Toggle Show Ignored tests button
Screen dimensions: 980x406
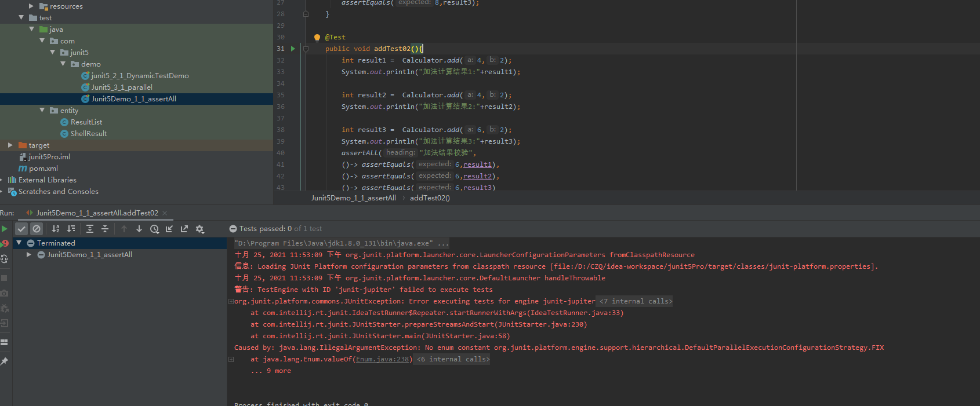coord(37,229)
